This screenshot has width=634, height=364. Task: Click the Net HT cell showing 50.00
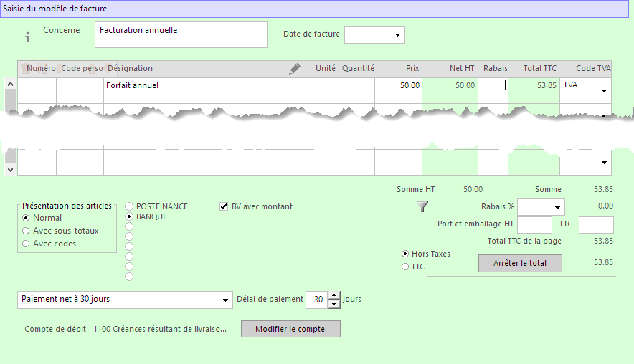pos(450,90)
